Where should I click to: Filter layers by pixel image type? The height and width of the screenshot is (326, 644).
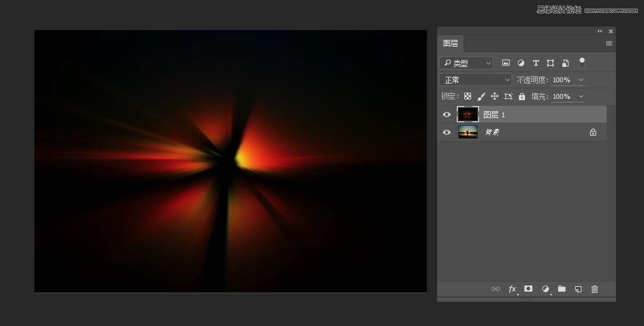point(506,63)
